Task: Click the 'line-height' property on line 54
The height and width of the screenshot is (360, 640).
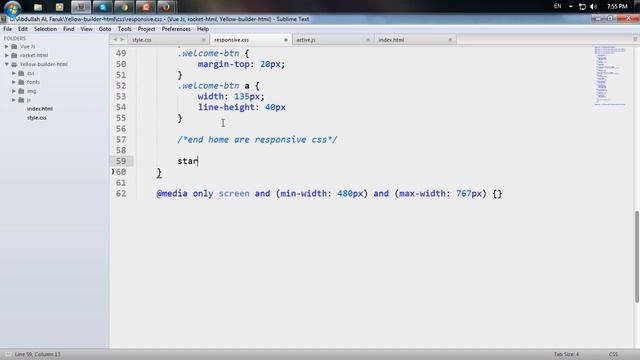Action: click(x=226, y=107)
